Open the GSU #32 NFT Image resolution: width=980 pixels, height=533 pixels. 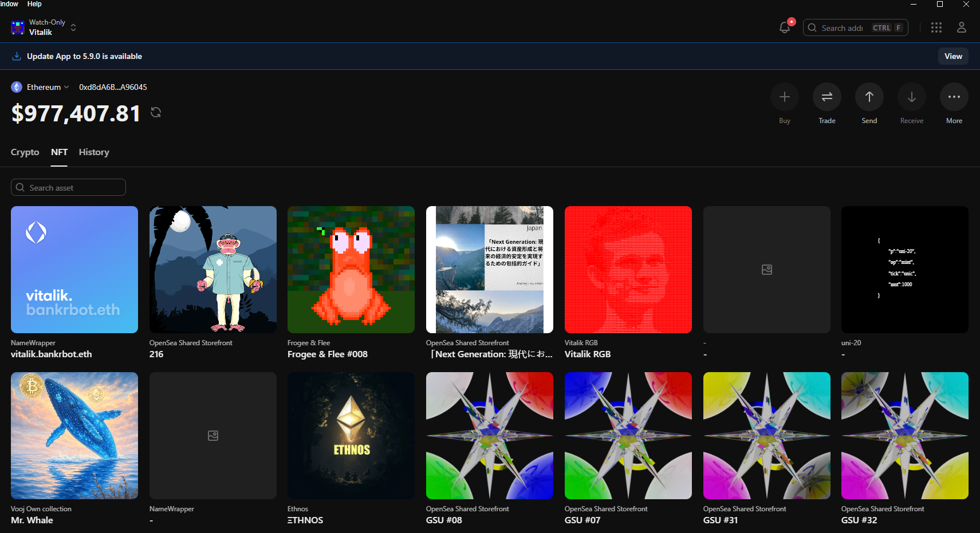pyautogui.click(x=905, y=436)
